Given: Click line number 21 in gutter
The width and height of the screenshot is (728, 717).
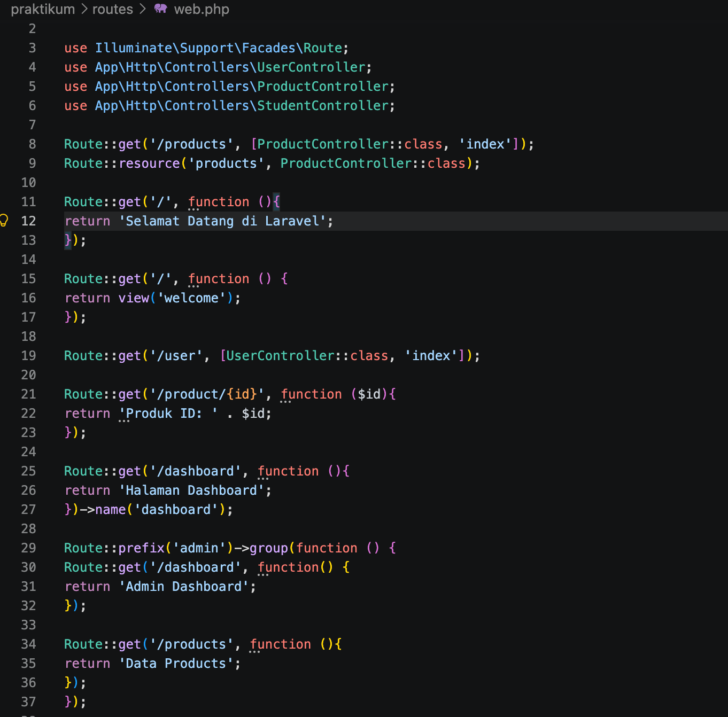Looking at the screenshot, I should point(28,394).
